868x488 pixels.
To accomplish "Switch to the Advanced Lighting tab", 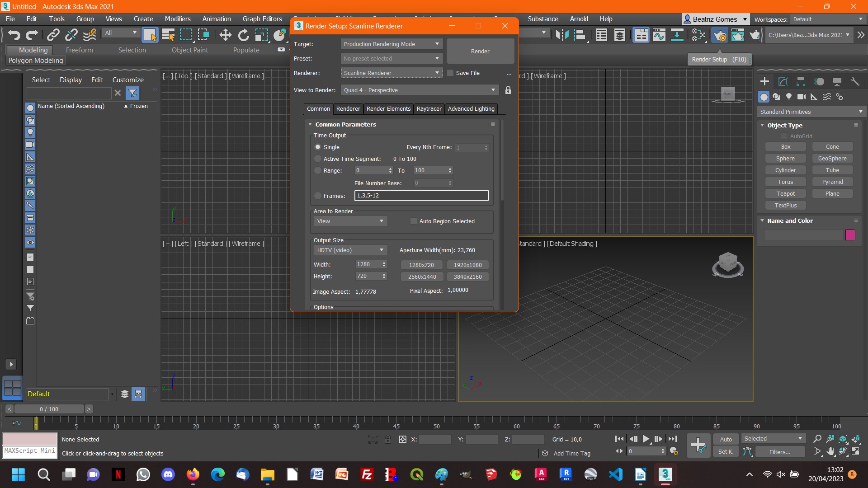I will click(x=471, y=109).
